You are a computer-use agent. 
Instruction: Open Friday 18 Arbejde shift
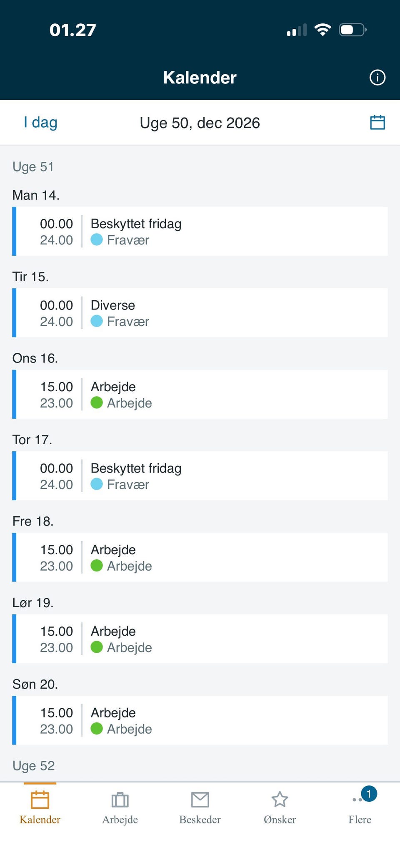pyautogui.click(x=200, y=557)
